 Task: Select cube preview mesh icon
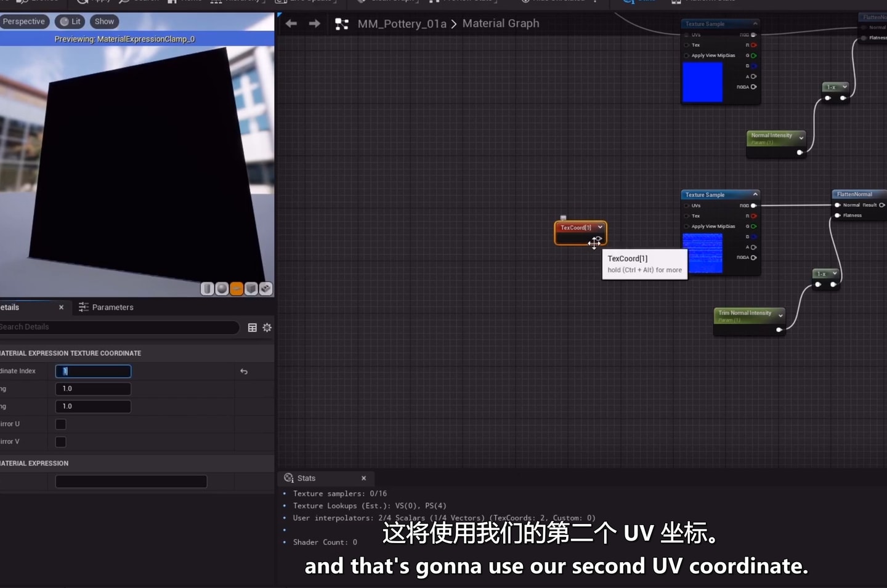coord(251,288)
